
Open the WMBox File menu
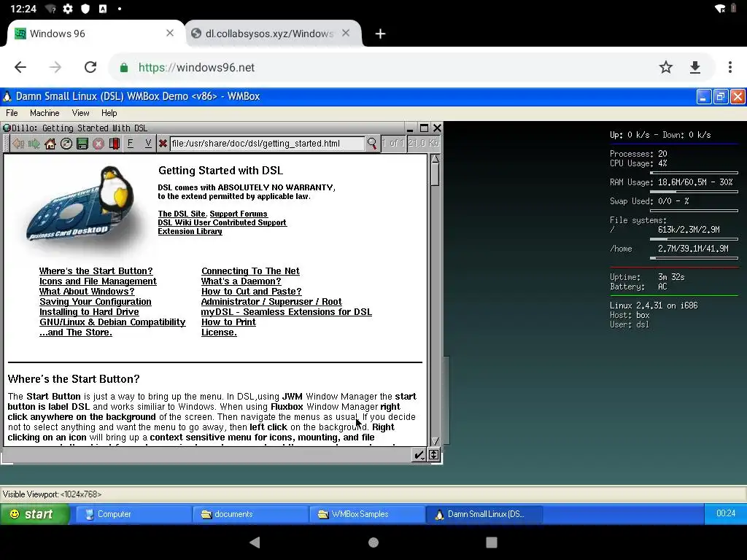(x=12, y=113)
